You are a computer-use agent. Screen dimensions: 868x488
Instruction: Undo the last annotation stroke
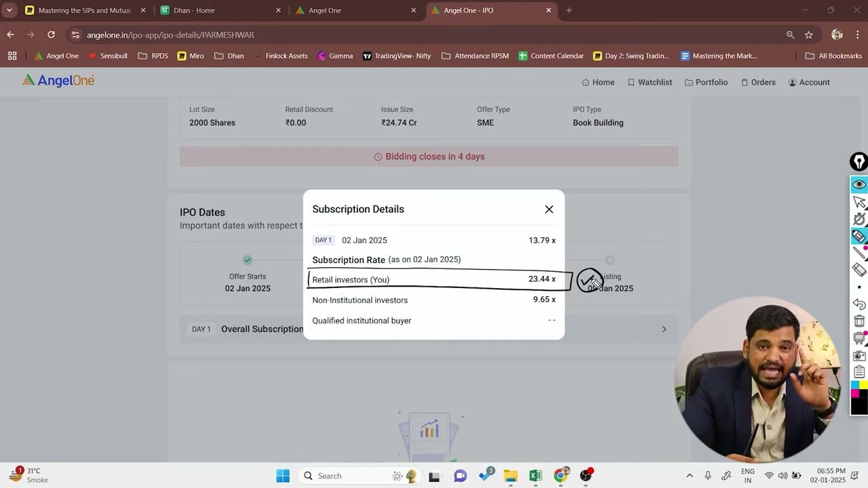(x=859, y=304)
